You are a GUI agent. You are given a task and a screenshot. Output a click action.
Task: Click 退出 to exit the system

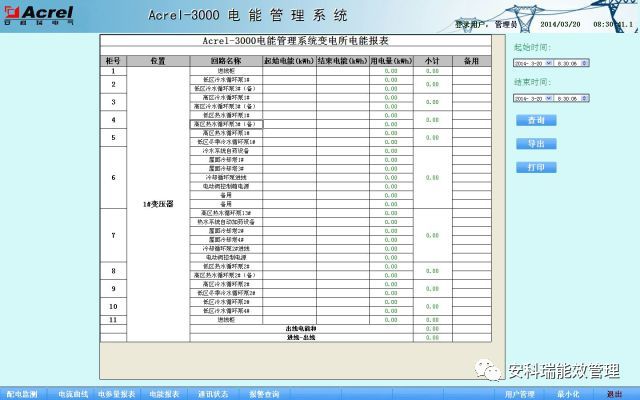614,394
